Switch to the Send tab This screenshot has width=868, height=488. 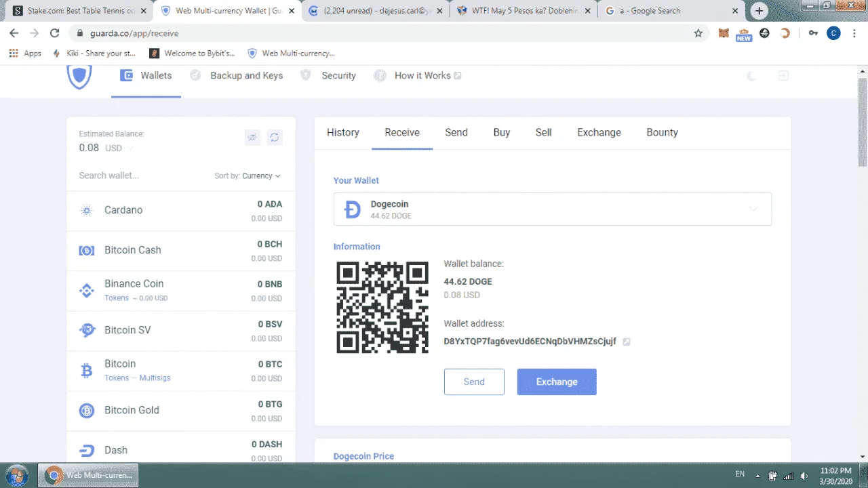tap(456, 132)
